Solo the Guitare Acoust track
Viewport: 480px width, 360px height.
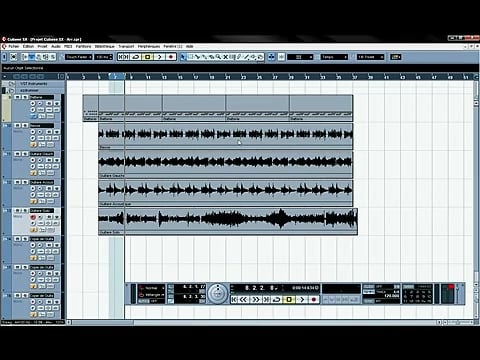25,182
